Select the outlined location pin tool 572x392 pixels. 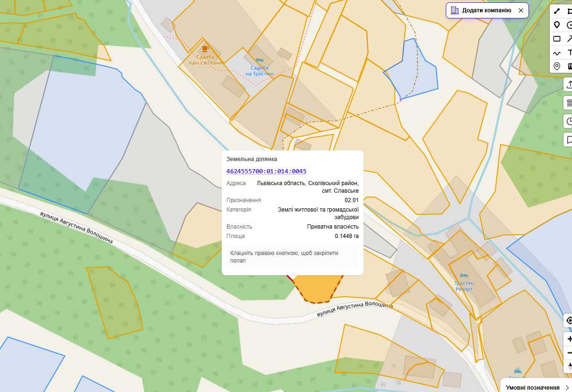[557, 67]
